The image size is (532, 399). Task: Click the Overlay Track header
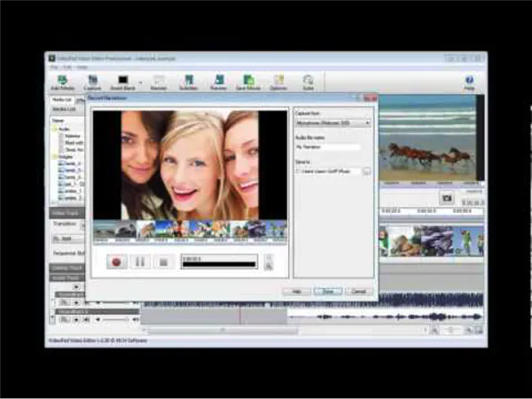tap(67, 268)
